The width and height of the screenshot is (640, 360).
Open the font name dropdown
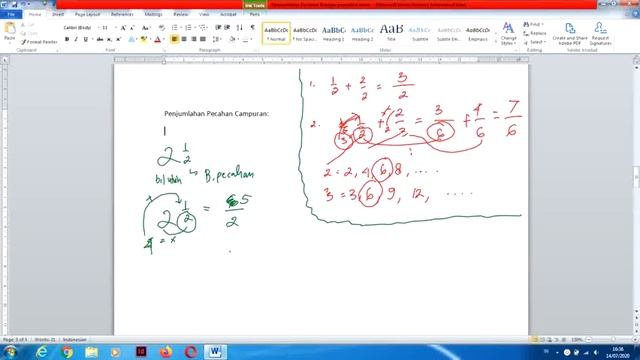(x=98, y=28)
